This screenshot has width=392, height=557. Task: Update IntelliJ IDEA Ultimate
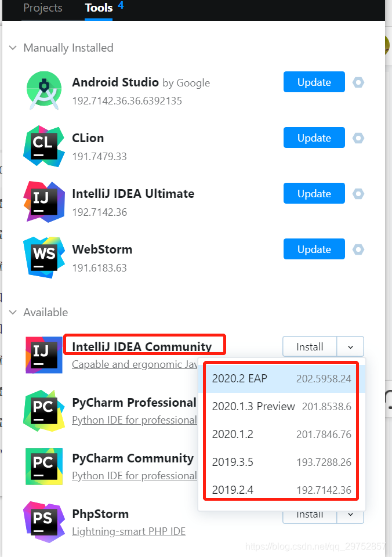[314, 193]
